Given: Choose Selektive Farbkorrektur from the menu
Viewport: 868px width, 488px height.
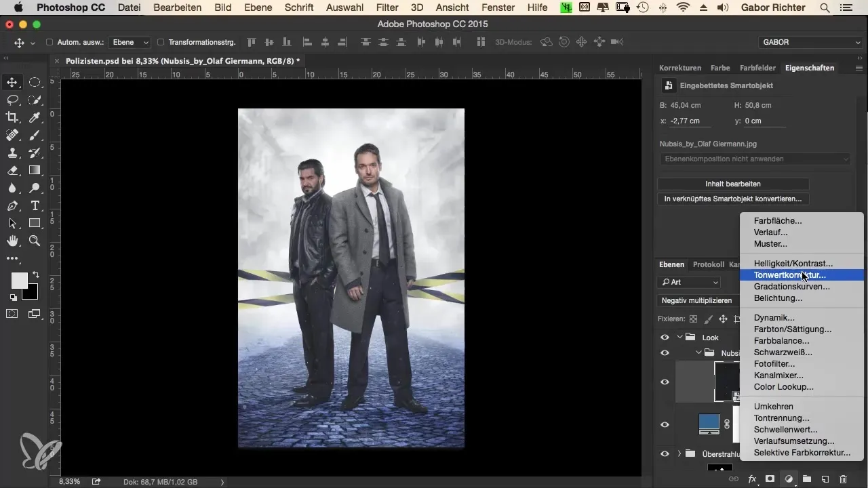Looking at the screenshot, I should (x=802, y=453).
